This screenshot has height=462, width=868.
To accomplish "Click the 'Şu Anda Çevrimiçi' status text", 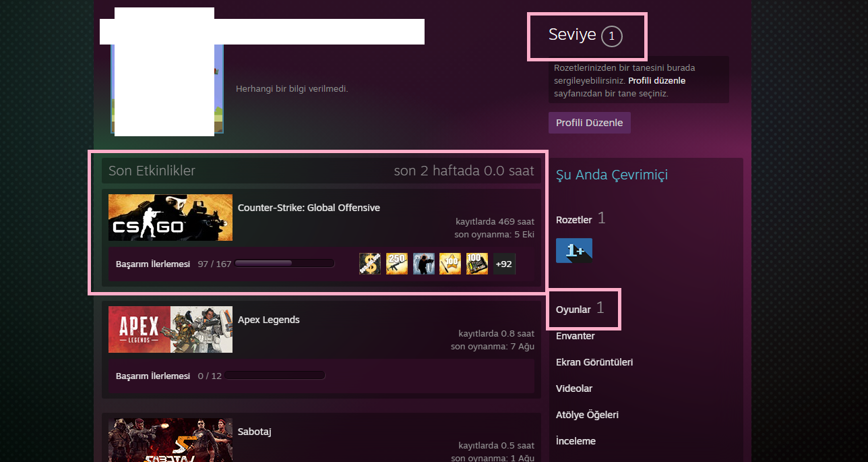I will (612, 175).
